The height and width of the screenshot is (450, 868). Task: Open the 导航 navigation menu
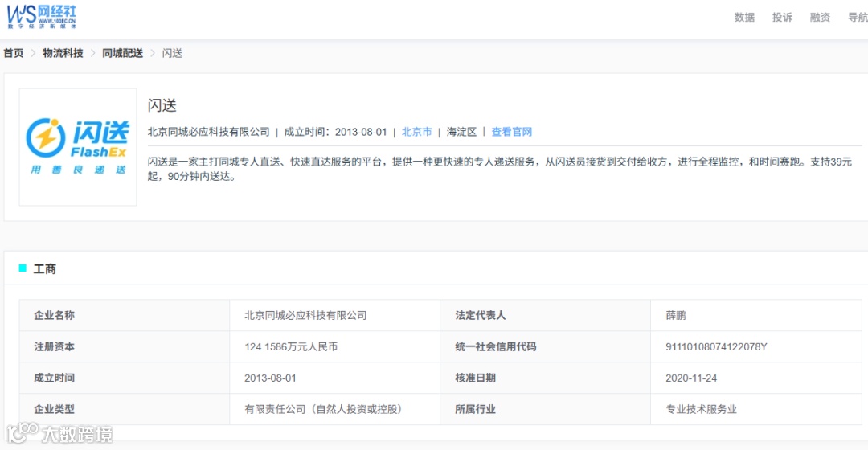click(x=858, y=17)
